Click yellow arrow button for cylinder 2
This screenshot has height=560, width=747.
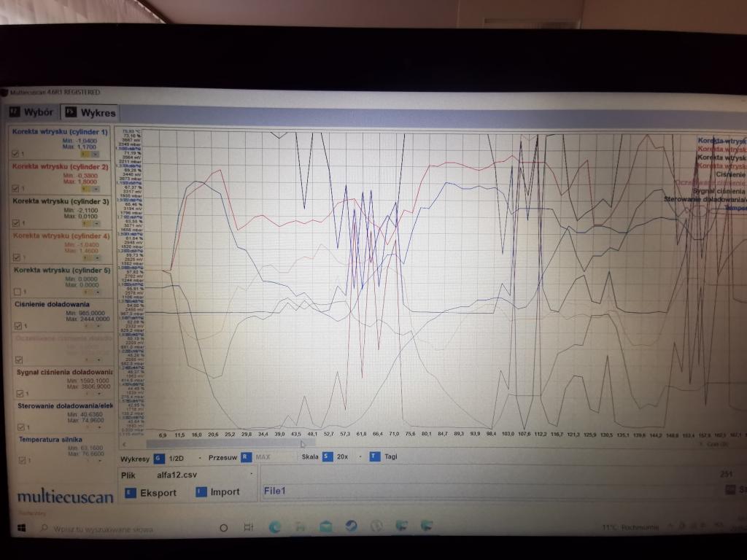[85, 189]
